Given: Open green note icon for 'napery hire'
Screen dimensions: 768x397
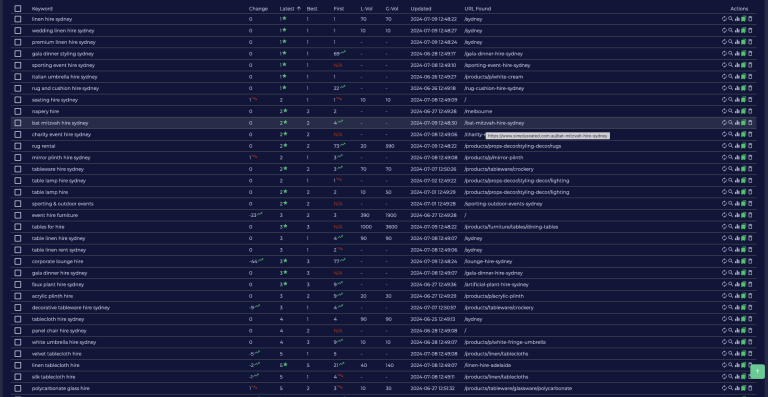Looking at the screenshot, I should coord(744,111).
